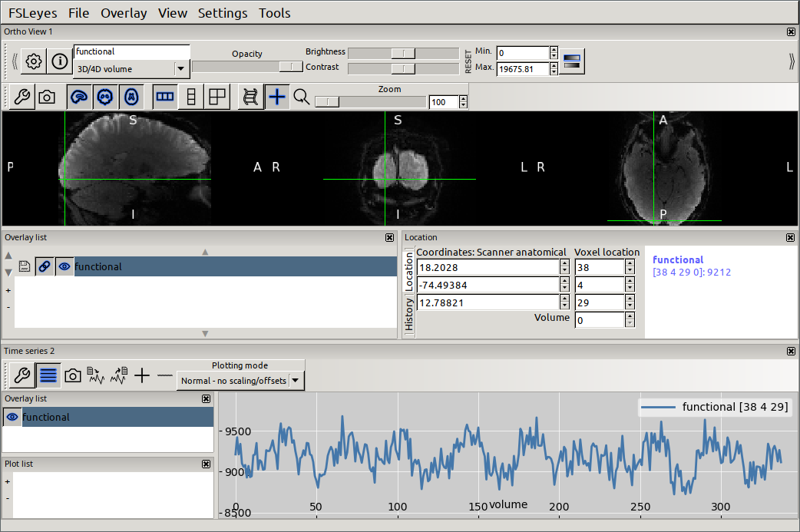Toggle location cursor crosshair display
The height and width of the screenshot is (532, 800).
276,97
